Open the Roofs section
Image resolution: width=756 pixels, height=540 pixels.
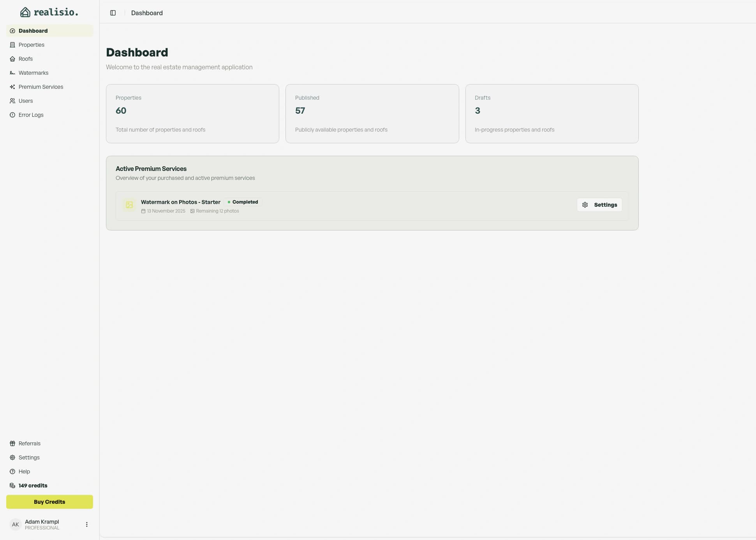point(49,59)
